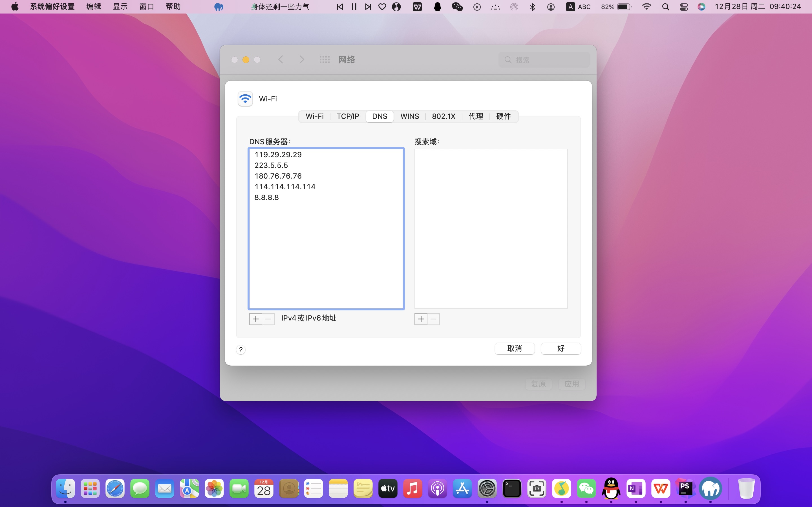812x507 pixels.
Task: Click the 好 button
Action: 561,348
